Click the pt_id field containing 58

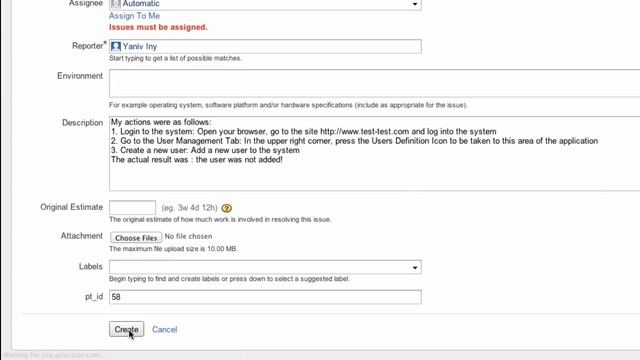(x=265, y=297)
